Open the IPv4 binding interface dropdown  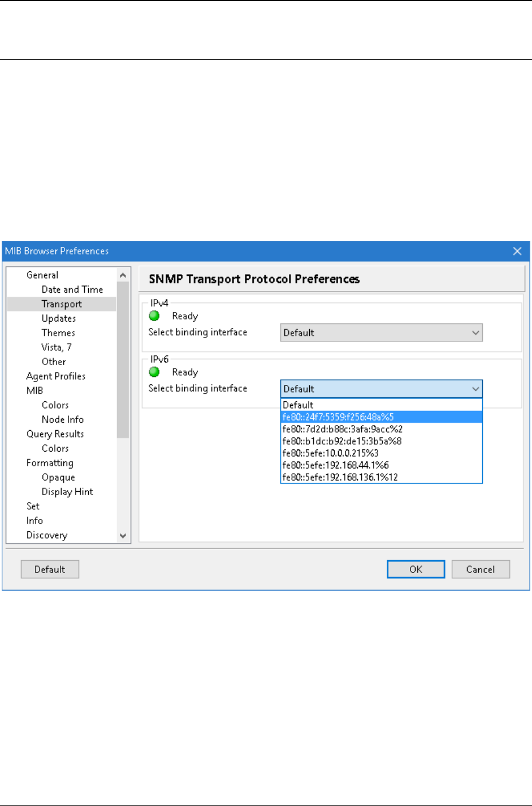point(382,333)
